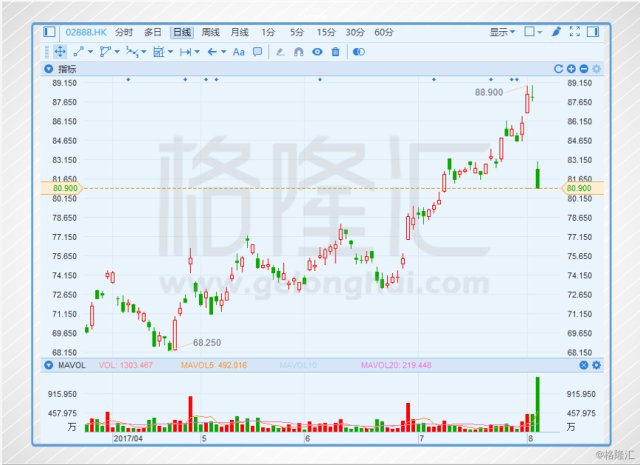Close the MAVOL volume panel
Image resolution: width=640 pixels, height=465 pixels.
pyautogui.click(x=585, y=366)
